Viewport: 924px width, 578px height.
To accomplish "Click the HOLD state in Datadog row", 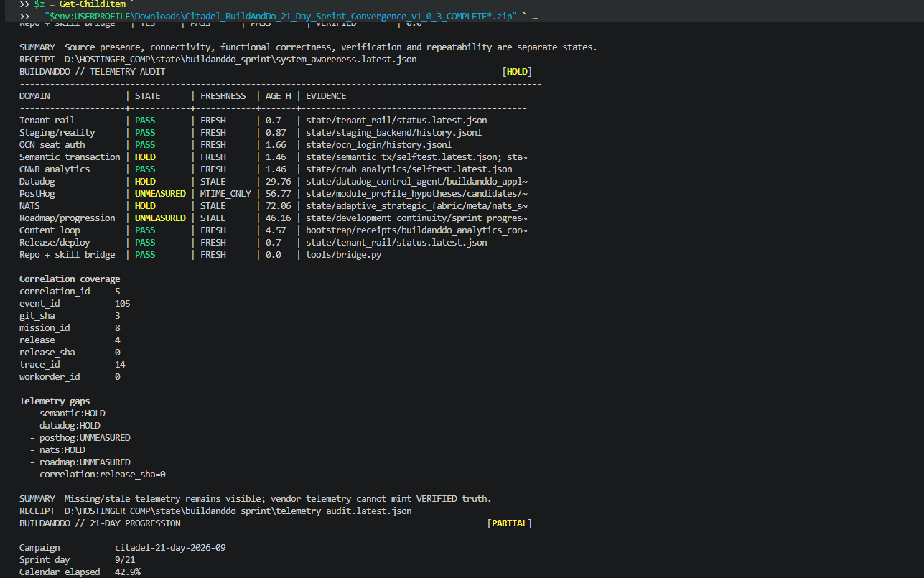I will 145,182.
